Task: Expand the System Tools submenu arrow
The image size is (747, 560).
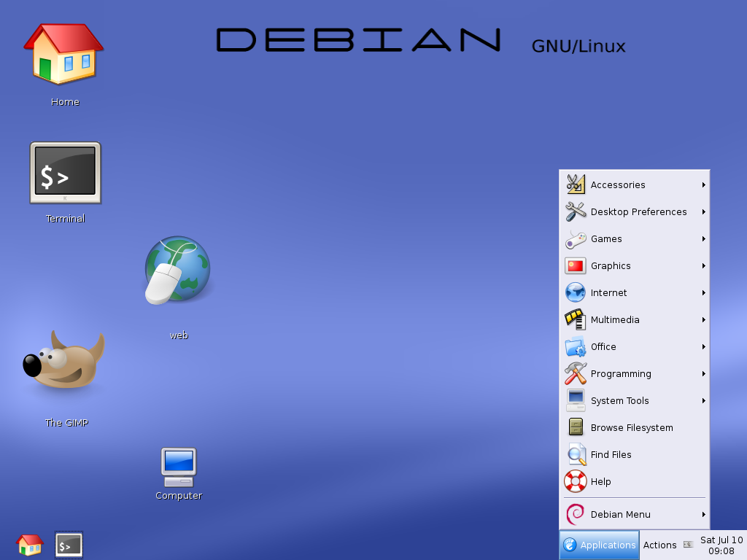Action: pyautogui.click(x=703, y=400)
